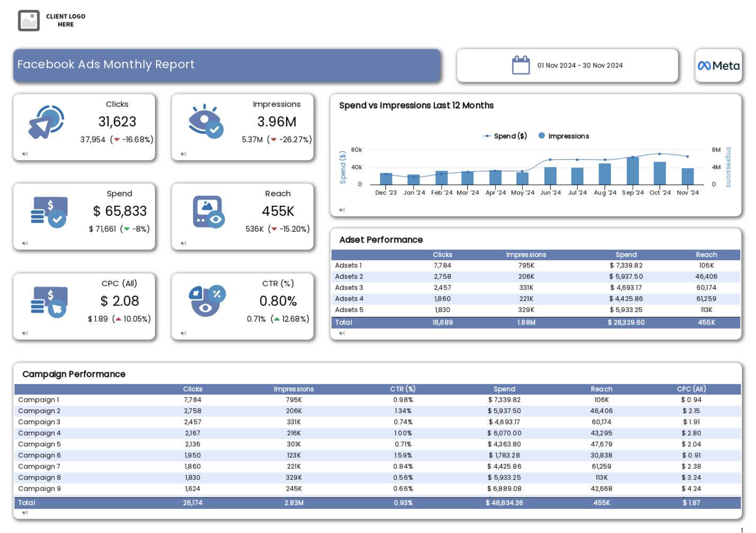The width and height of the screenshot is (756, 533).
Task: Click the Clicks cursor target icon
Action: (x=46, y=122)
